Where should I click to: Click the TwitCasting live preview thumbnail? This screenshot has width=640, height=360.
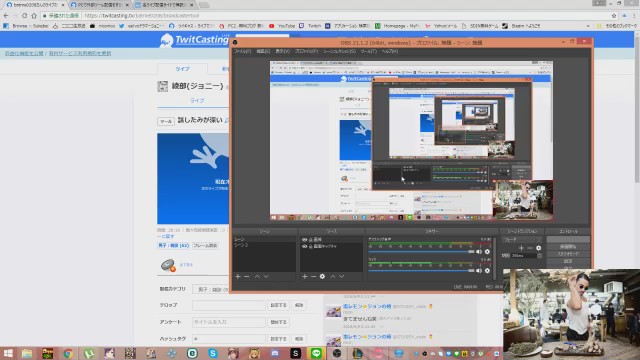coord(193,178)
